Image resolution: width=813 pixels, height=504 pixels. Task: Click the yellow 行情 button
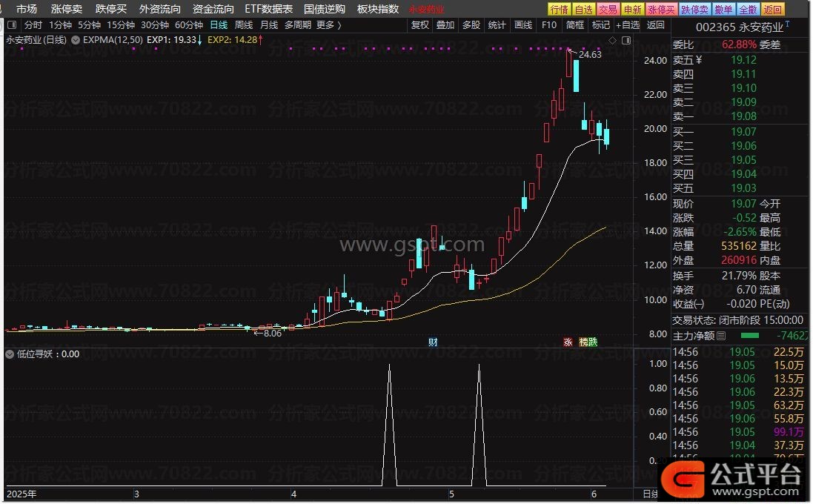[x=560, y=10]
